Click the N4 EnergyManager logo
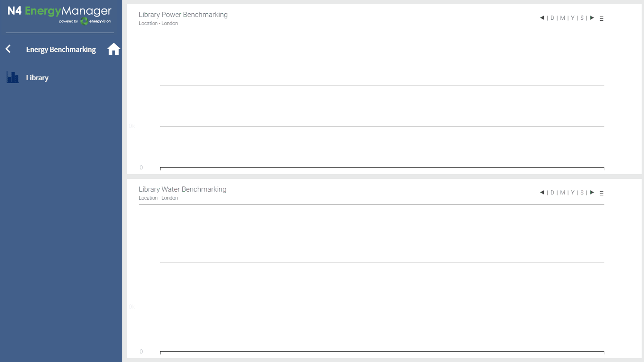Image resolution: width=644 pixels, height=362 pixels. coord(59,14)
